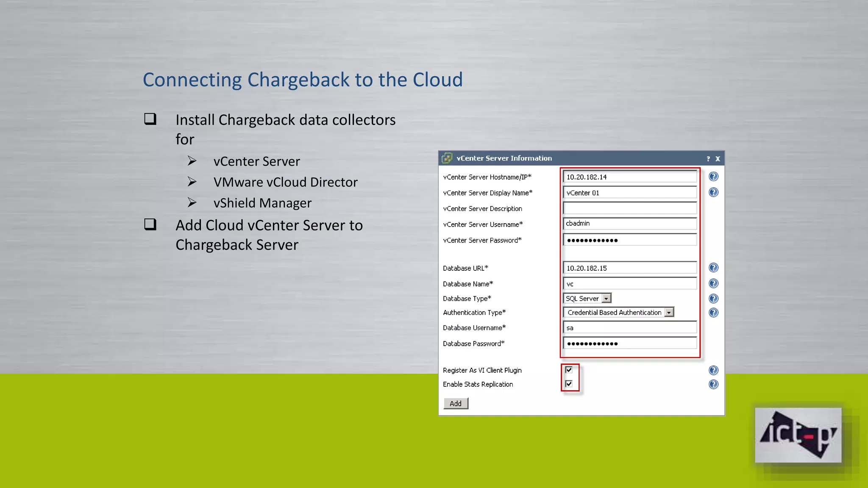Close the vCenter Server Information dialog
This screenshot has height=488, width=868.
(x=718, y=159)
